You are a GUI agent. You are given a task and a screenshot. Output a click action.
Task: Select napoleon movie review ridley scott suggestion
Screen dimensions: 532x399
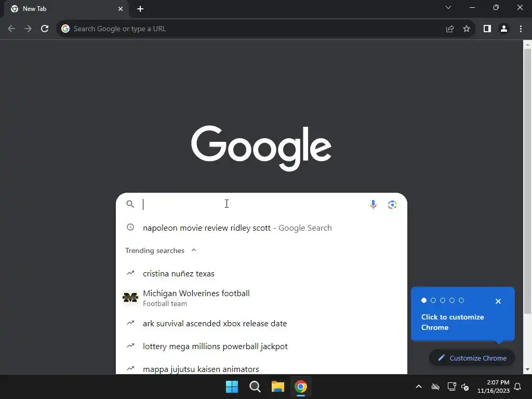[261, 228]
